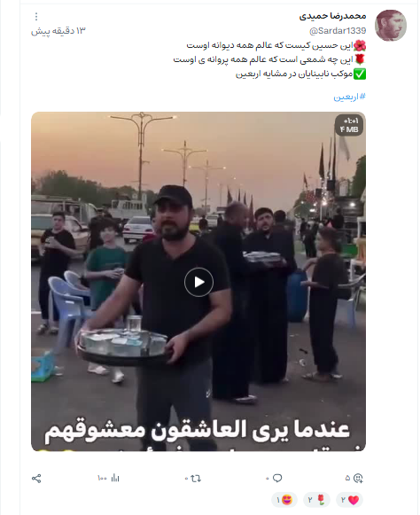Screen dimensions: 420x515
Task: Toggle the heart-eyes emoji reaction
Action: [284, 500]
